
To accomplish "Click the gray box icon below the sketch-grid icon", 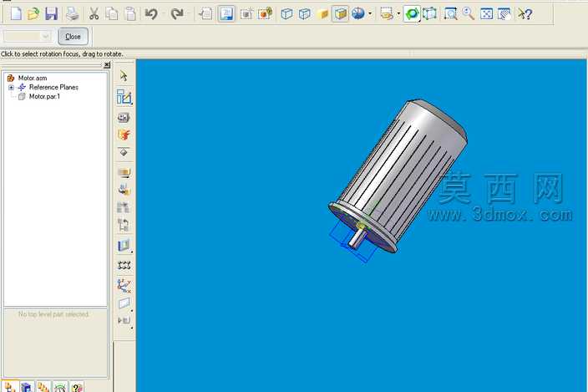I will pos(124,117).
